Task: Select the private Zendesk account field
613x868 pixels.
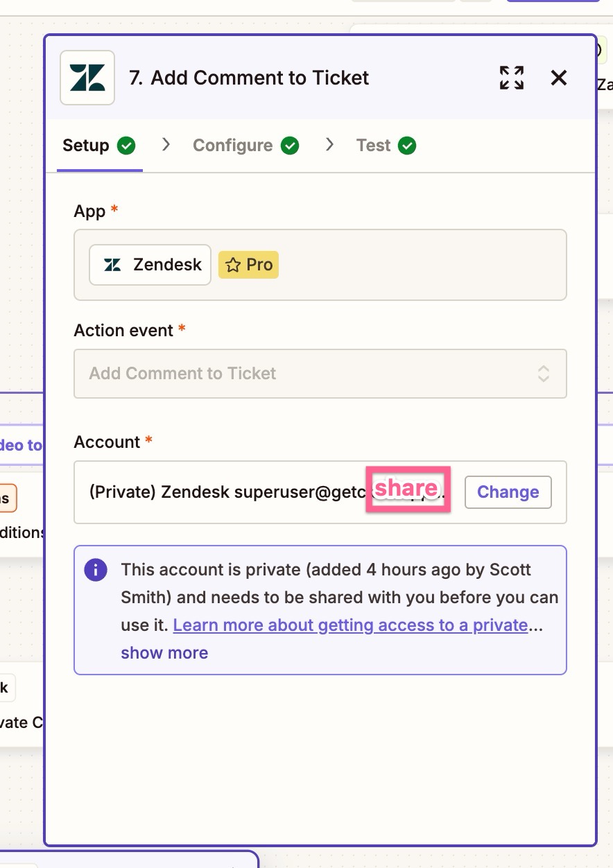Action: click(x=320, y=492)
